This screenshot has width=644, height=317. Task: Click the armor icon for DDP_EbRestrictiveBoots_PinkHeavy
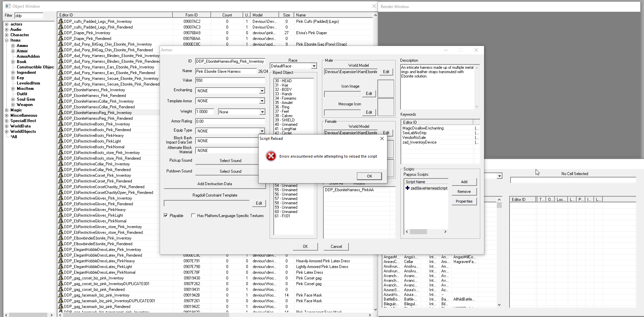coord(61,135)
